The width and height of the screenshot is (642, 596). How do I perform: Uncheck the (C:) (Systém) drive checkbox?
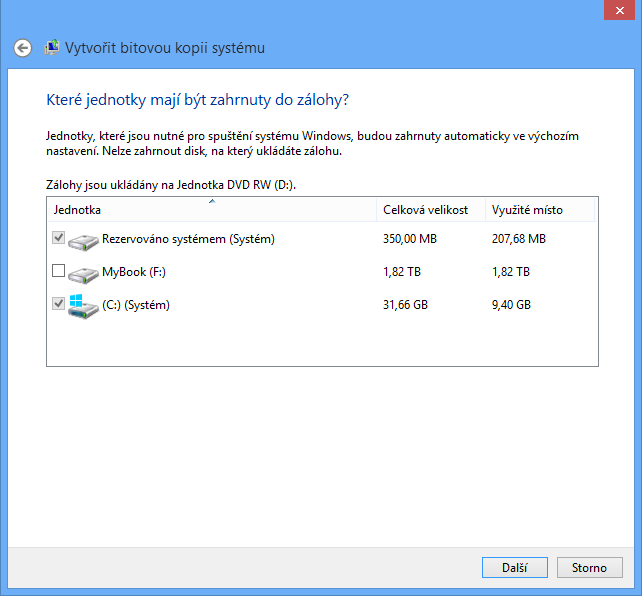coord(58,304)
